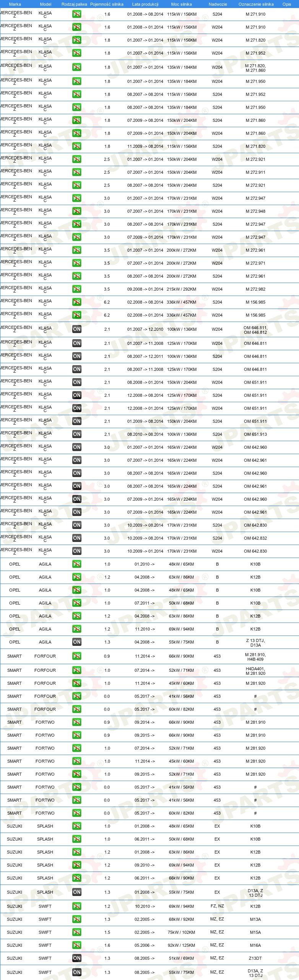
Task: Click the Nadwozie column header
Action: tap(218, 4)
